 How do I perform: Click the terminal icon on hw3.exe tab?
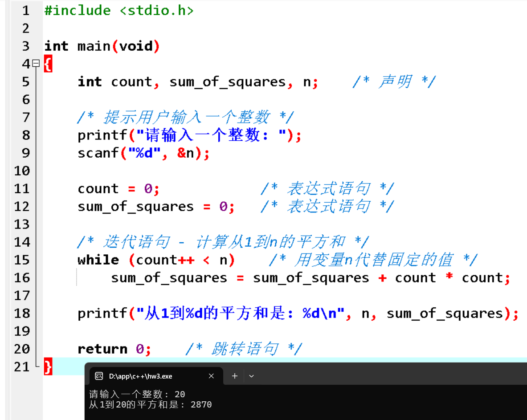99,376
